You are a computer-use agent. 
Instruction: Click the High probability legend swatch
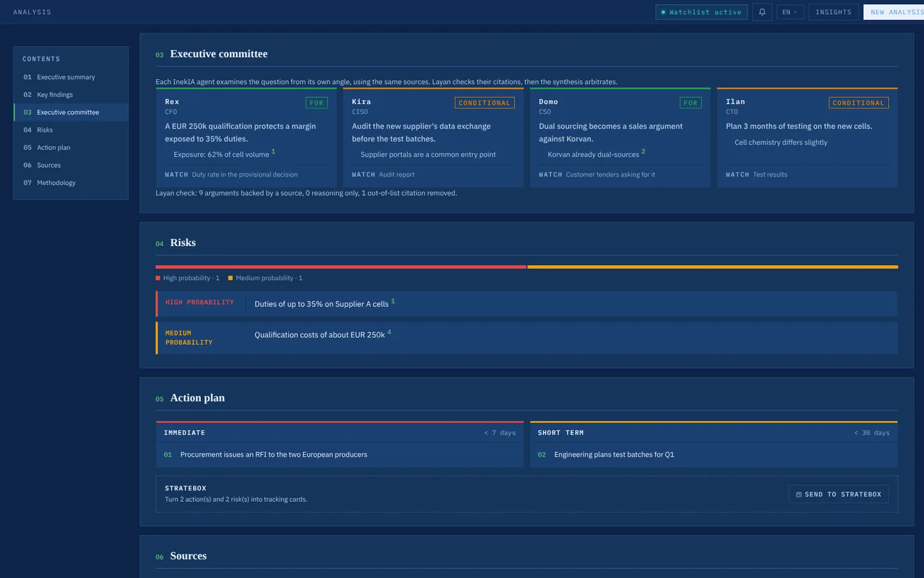158,278
